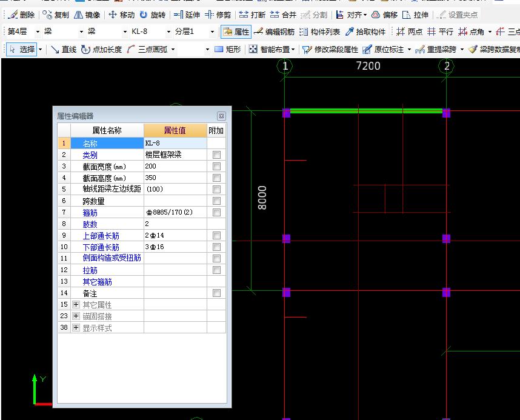
Task: Click the 拉伸 (stretch) tool
Action: 416,15
